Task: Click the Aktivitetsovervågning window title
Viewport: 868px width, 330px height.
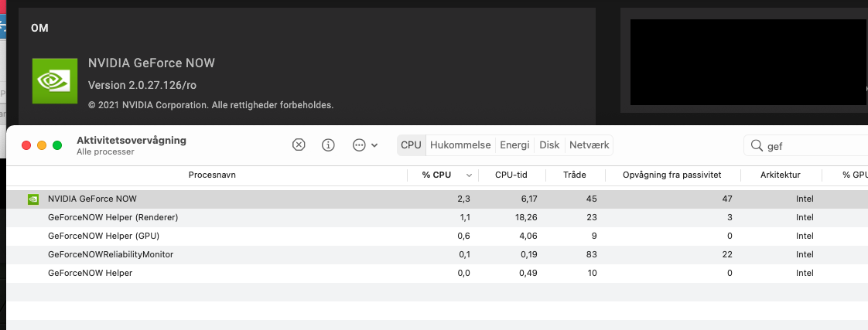Action: tap(132, 141)
